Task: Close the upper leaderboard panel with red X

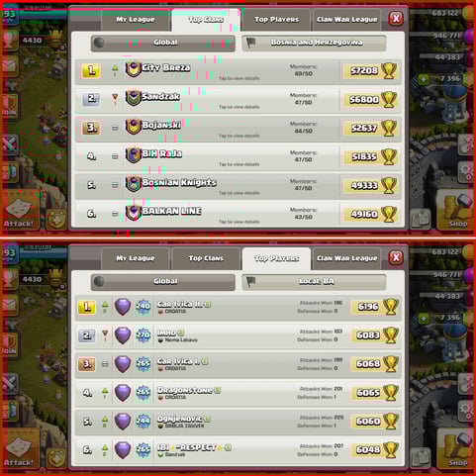Action: click(x=396, y=19)
